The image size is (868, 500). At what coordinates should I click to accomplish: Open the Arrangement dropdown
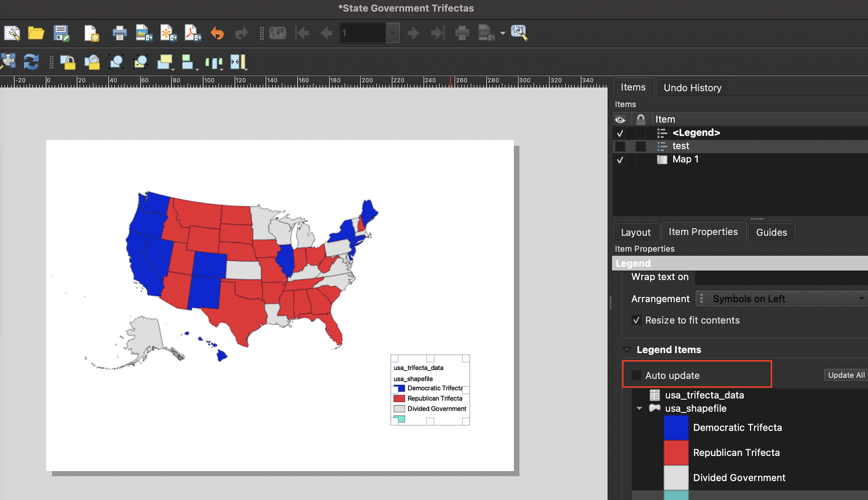(x=781, y=299)
